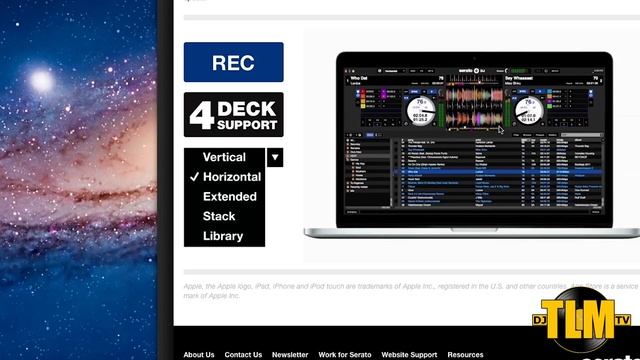This screenshot has height=360, width=640.
Task: Click the blue REC graphic
Action: click(x=233, y=62)
